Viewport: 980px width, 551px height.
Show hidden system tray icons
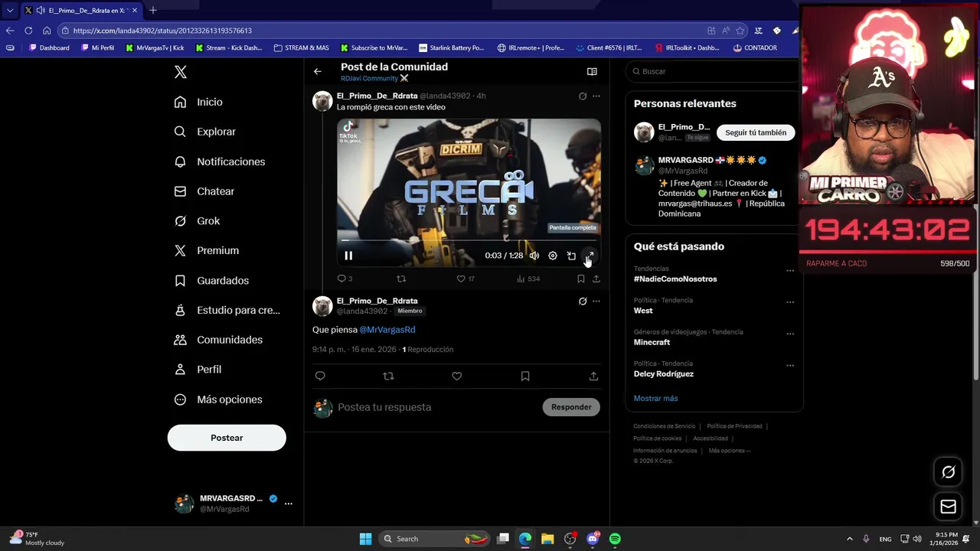(849, 539)
